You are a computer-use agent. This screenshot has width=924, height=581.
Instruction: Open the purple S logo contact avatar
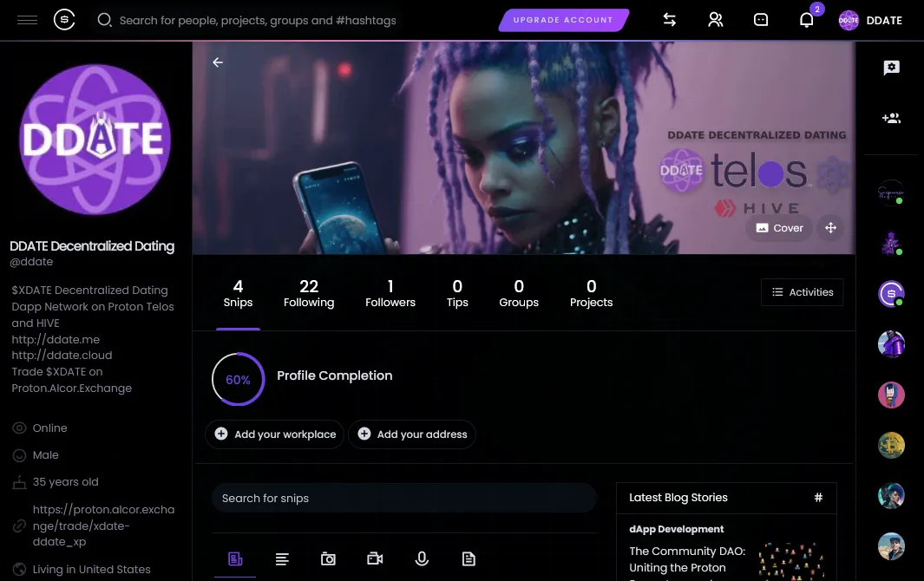tap(891, 293)
